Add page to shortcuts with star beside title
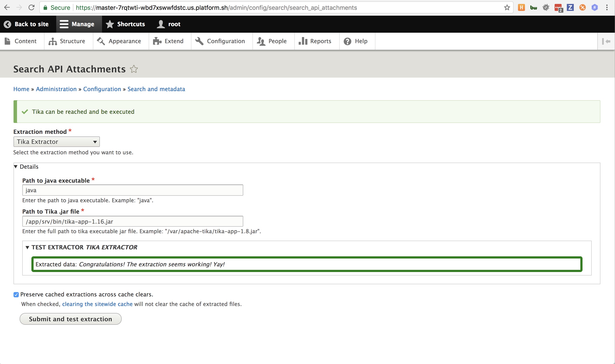 coord(134,69)
